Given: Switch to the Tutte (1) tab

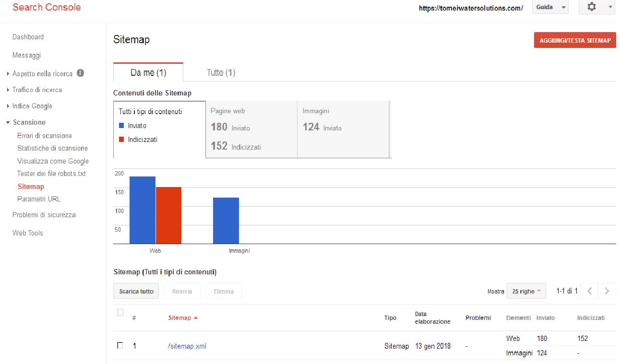Looking at the screenshot, I should [221, 72].
